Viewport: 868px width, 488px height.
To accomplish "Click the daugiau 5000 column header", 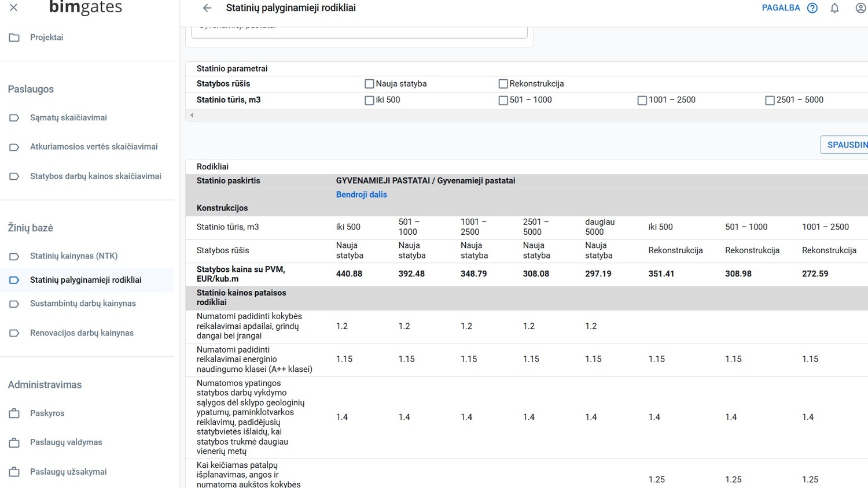I will (599, 227).
